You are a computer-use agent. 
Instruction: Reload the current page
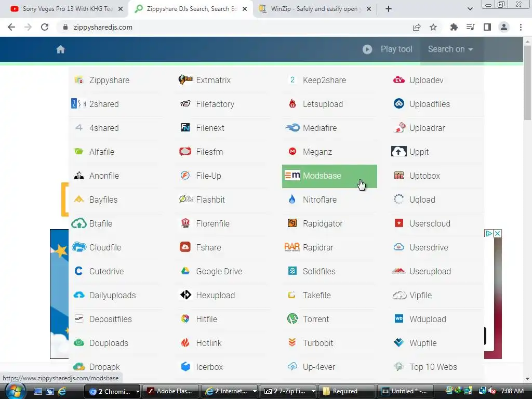click(x=45, y=27)
